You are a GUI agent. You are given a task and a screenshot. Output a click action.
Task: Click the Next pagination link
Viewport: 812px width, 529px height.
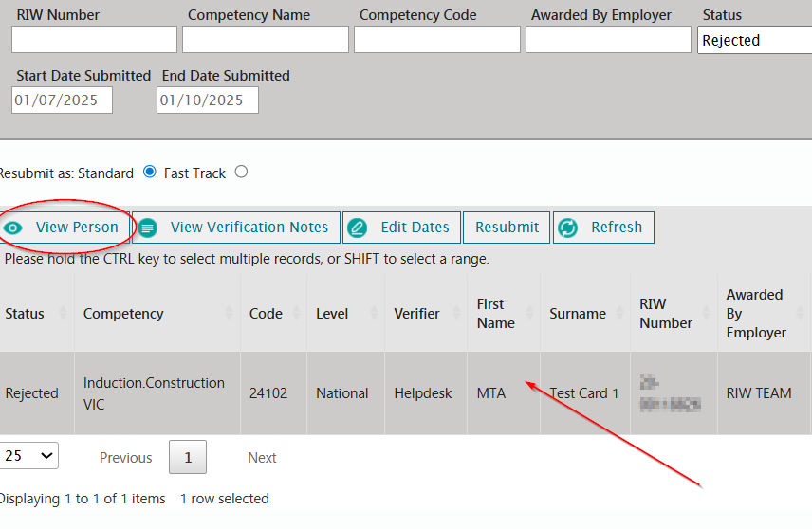(x=262, y=458)
